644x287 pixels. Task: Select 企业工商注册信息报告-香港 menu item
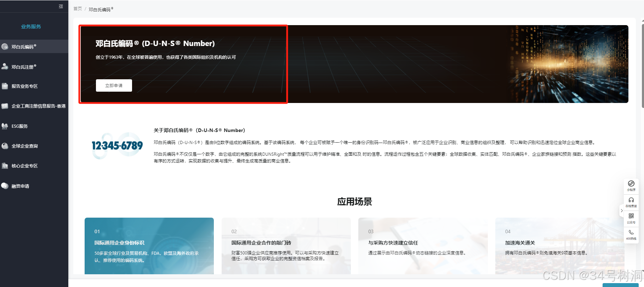(34, 106)
